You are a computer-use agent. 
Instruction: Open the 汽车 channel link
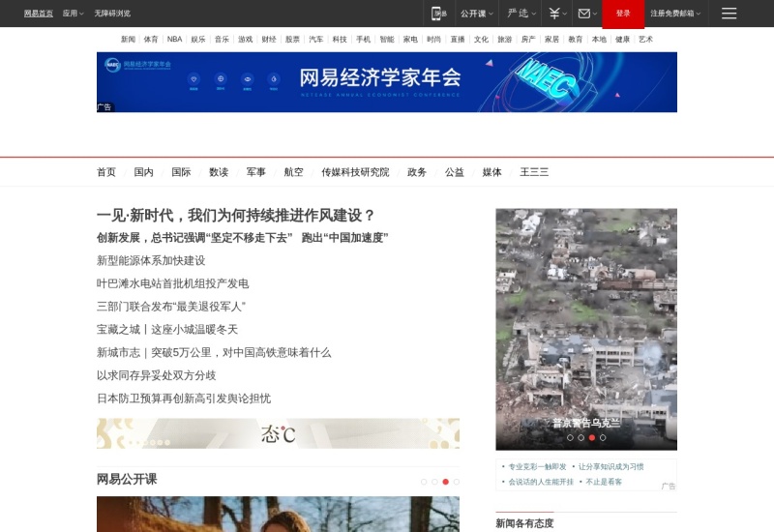pos(316,39)
